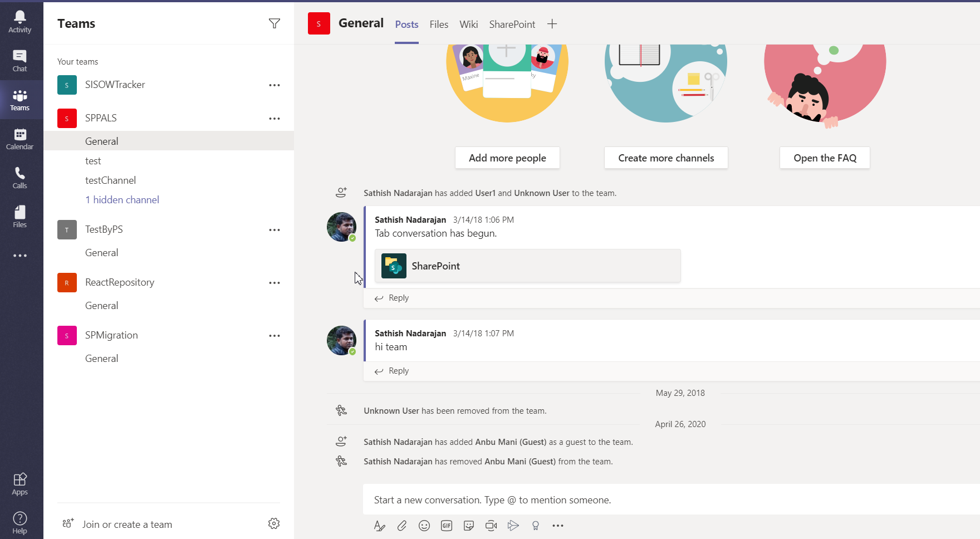Reply to the 'hi team' message

point(398,370)
